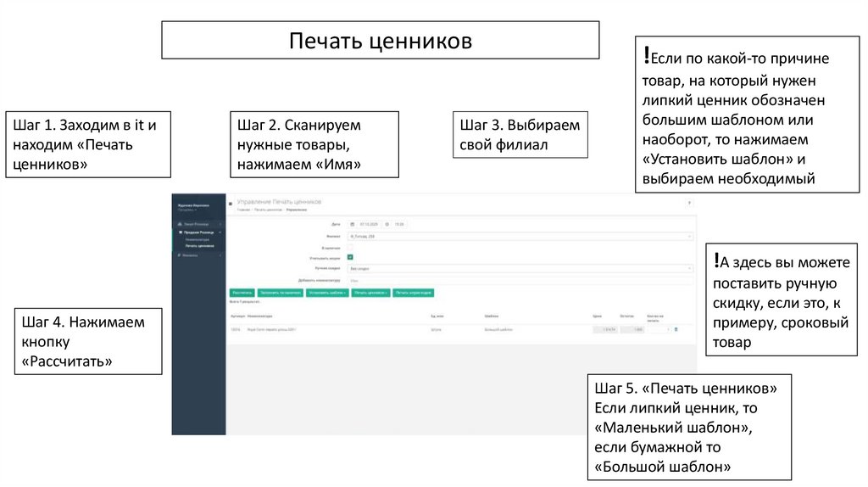Screen dimensions: 868x487
Task: Click the «Добавить номенклатуру» name input field
Action: pos(520,281)
